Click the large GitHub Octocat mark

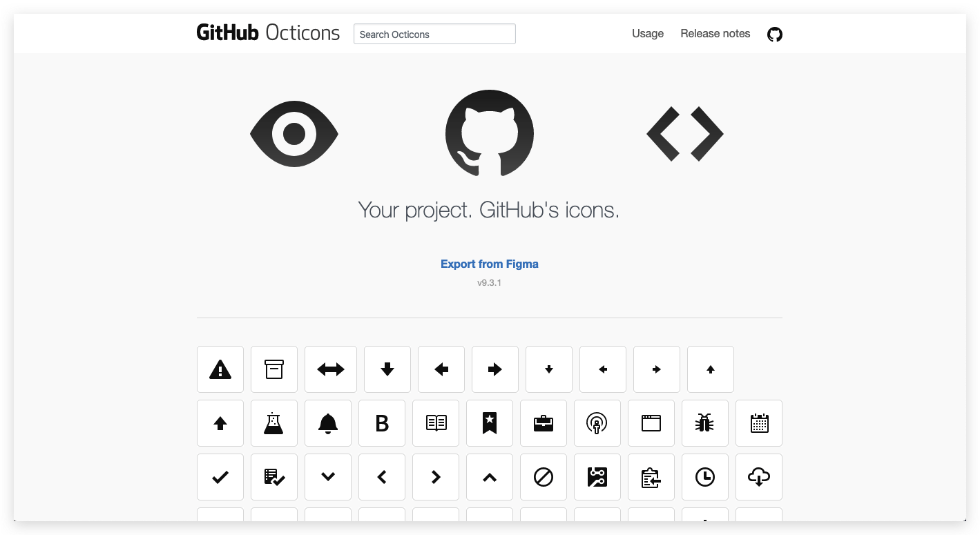pos(490,133)
